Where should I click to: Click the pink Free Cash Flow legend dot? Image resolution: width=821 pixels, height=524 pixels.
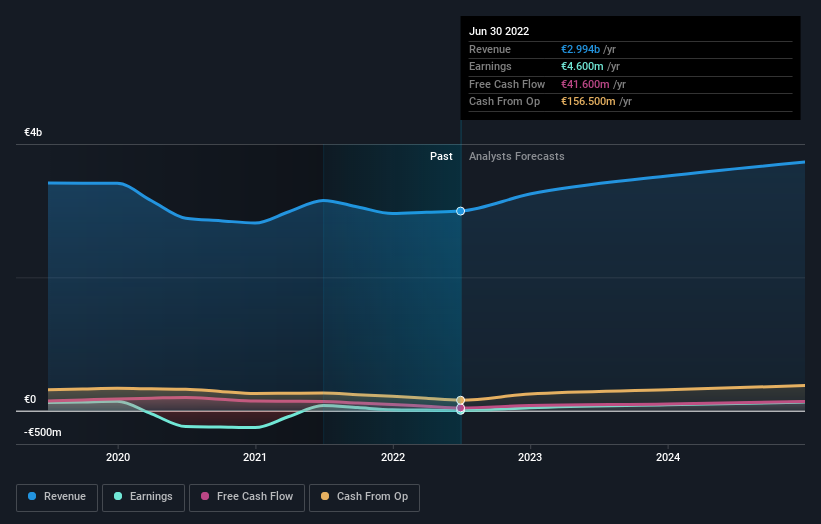(205, 496)
